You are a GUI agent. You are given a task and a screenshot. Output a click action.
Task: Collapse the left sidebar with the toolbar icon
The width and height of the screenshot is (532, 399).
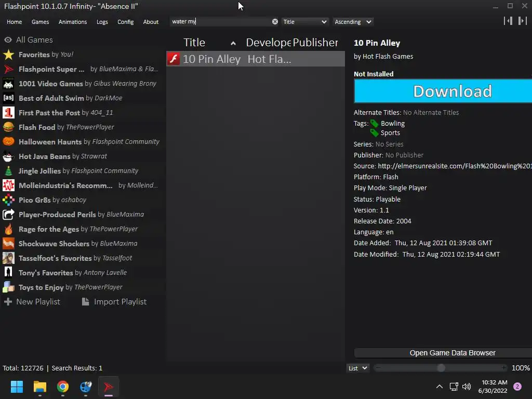508,21
